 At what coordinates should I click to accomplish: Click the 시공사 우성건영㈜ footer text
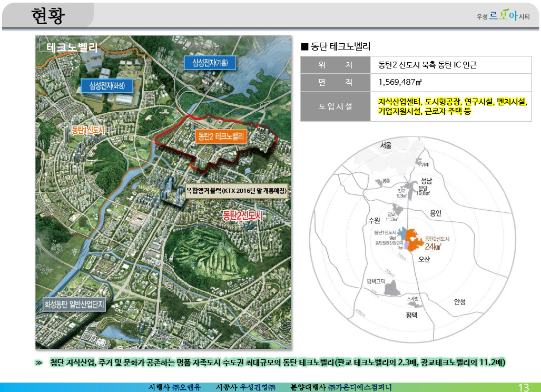[245, 387]
